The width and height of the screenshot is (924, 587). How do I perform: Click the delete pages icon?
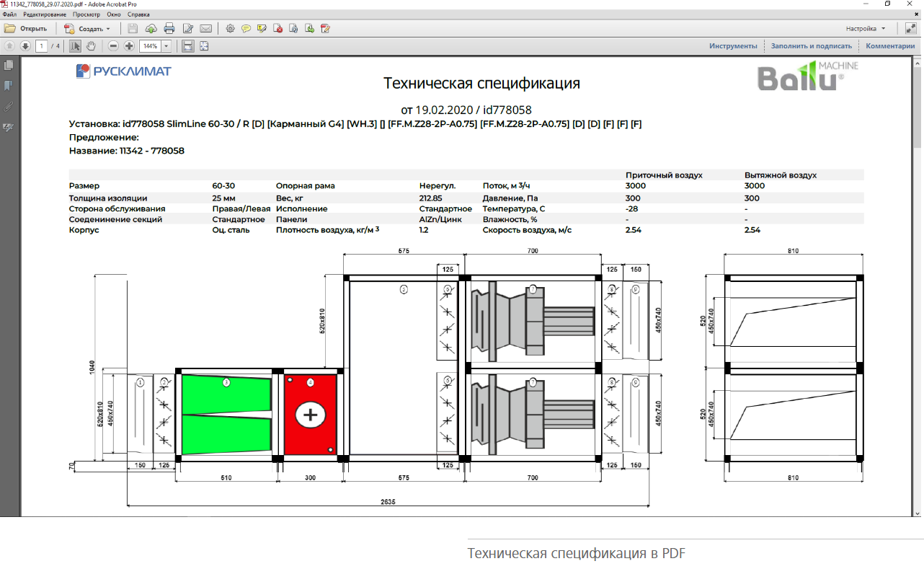(277, 29)
